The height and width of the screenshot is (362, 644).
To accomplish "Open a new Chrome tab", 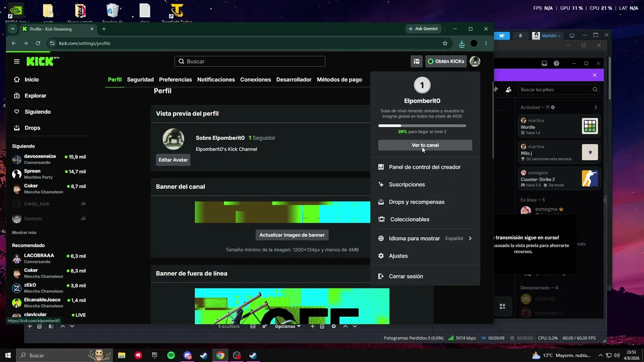I will 104,29.
